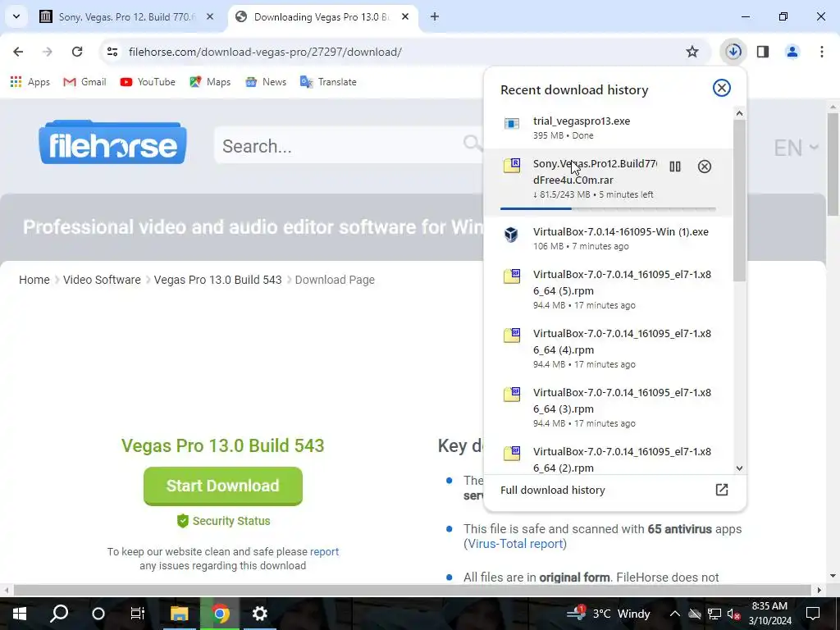
Task: View site information icon in address bar
Action: 112,52
